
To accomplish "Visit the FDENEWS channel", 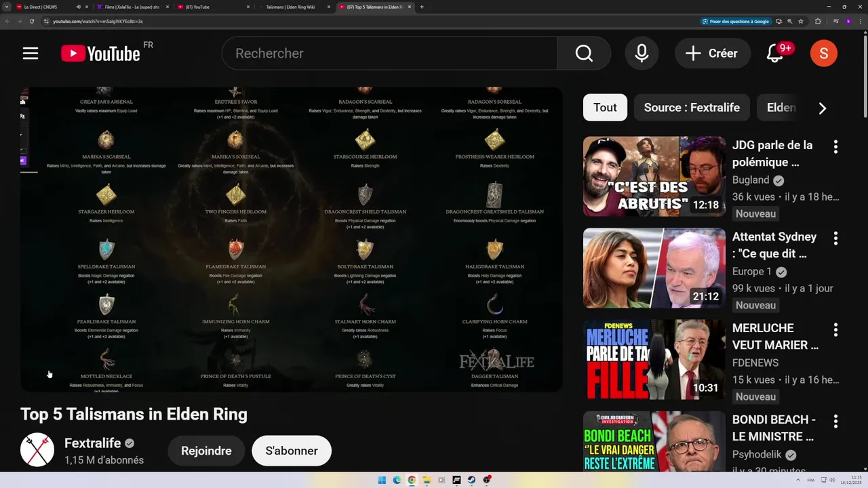I will [x=755, y=363].
